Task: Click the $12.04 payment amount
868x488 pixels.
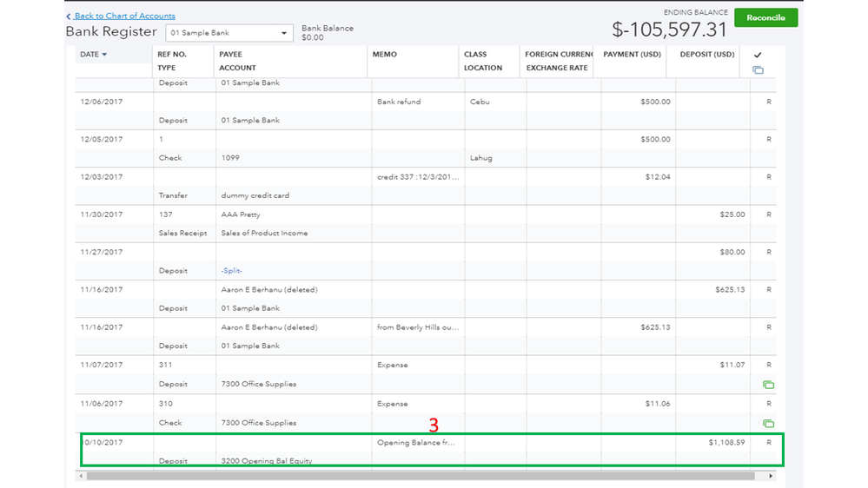Action: click(658, 177)
